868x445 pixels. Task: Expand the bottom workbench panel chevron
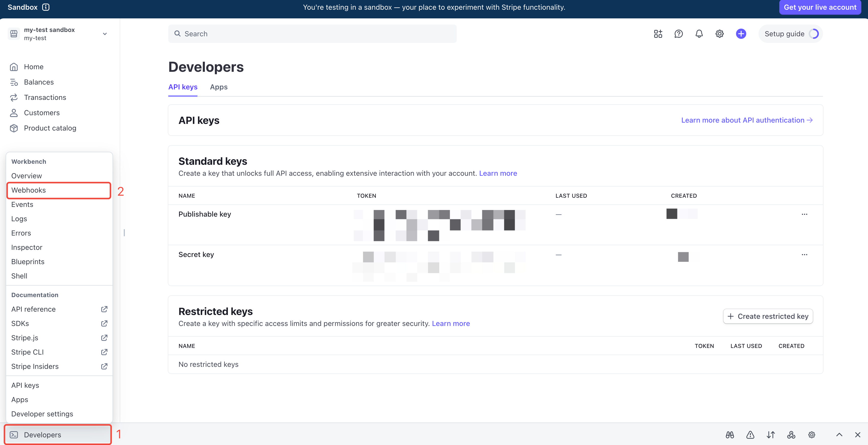(839, 435)
